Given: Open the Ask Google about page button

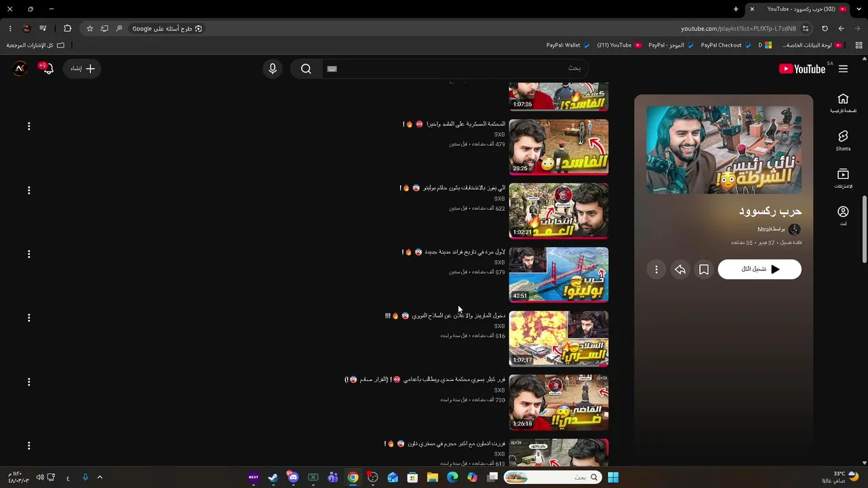Looking at the screenshot, I should pyautogui.click(x=167, y=28).
